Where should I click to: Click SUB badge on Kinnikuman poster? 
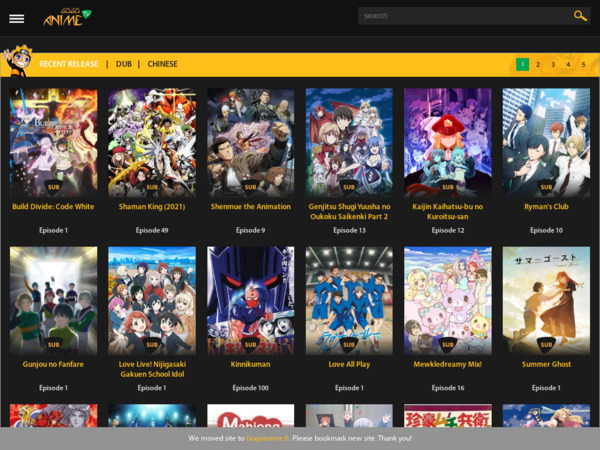[251, 345]
